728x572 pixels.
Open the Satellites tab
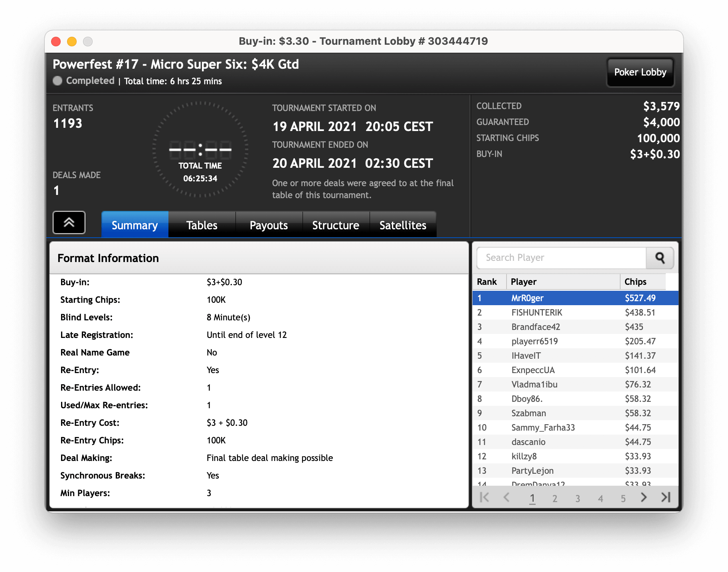tap(403, 225)
